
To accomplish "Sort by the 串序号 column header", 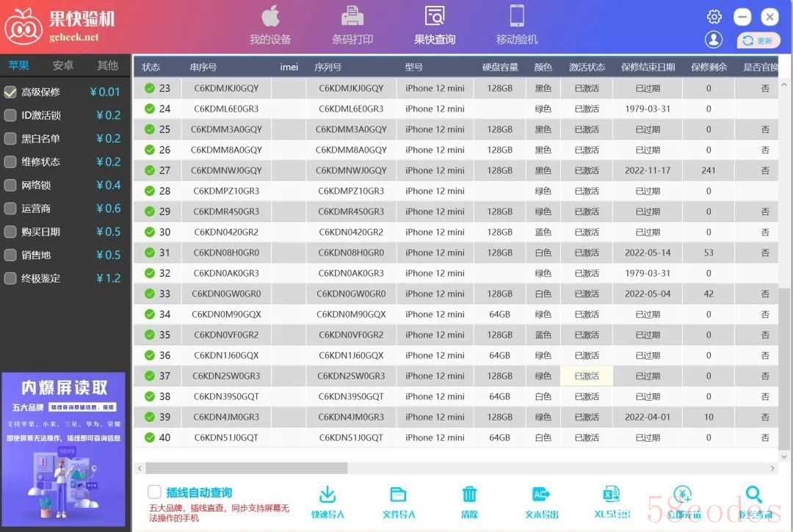I will coord(203,67).
